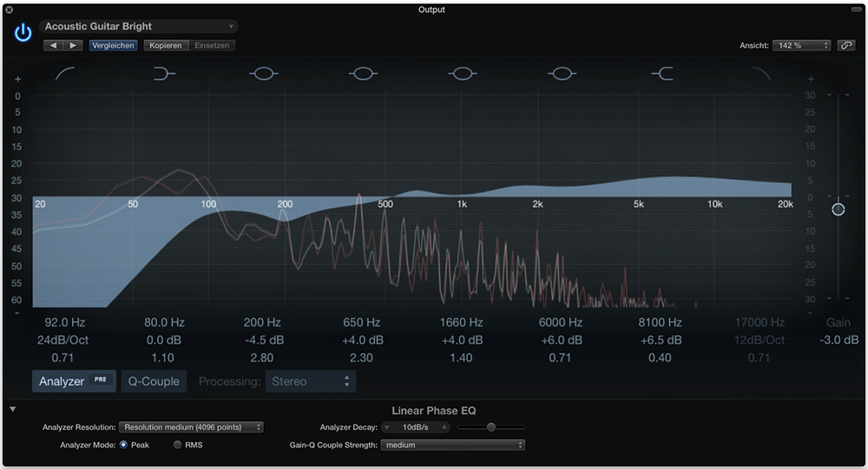The width and height of the screenshot is (868, 469).
Task: Click the high-pass filter band icon
Action: pos(66,75)
